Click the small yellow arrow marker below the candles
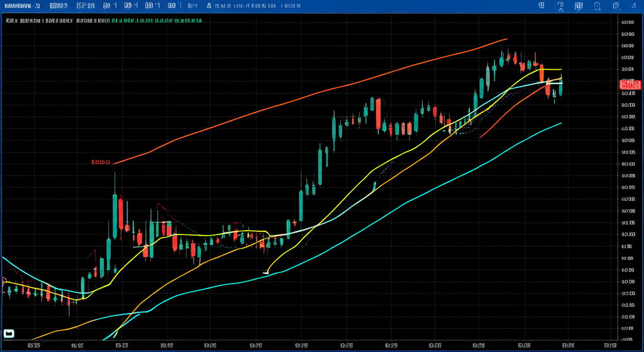Screen dimensions: 644x352 pyautogui.click(x=266, y=272)
